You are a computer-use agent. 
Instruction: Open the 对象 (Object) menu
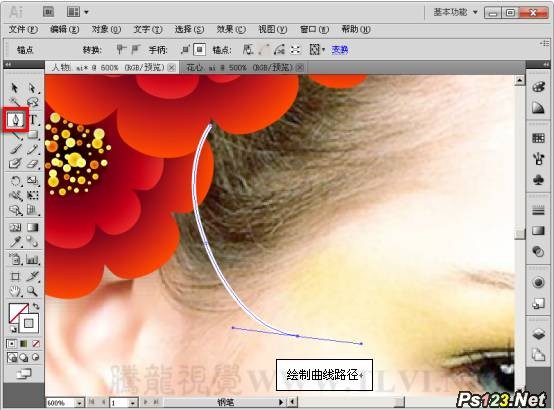106,29
